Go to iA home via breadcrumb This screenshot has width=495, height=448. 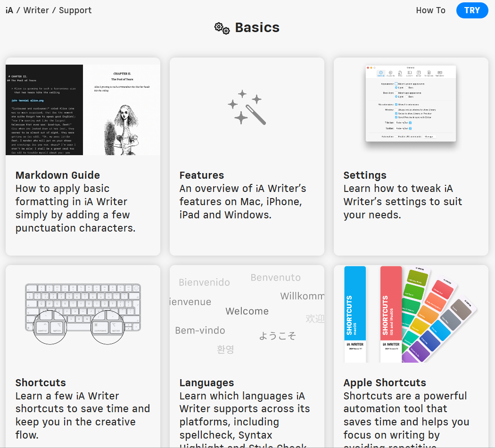click(9, 10)
